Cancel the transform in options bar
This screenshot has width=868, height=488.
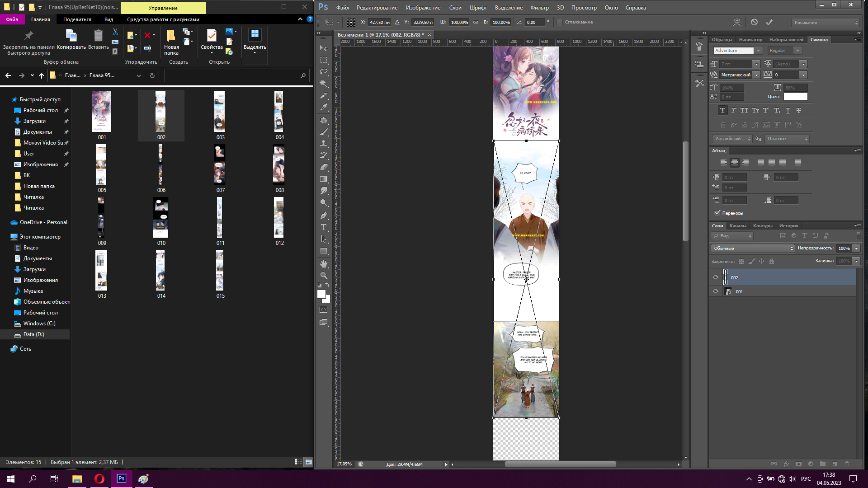click(754, 22)
